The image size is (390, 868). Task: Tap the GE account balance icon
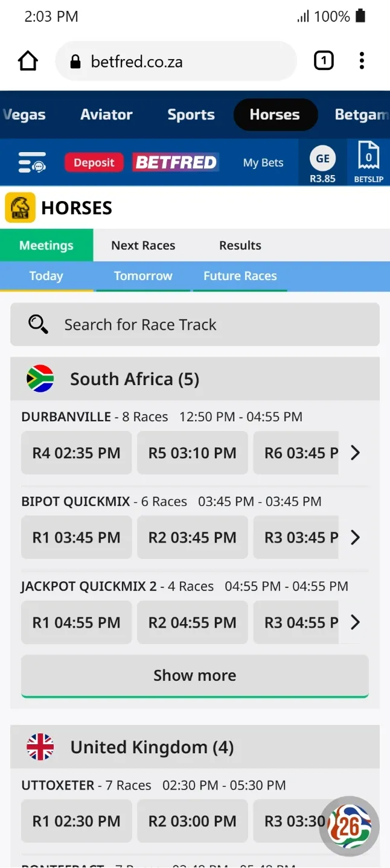pos(322,162)
